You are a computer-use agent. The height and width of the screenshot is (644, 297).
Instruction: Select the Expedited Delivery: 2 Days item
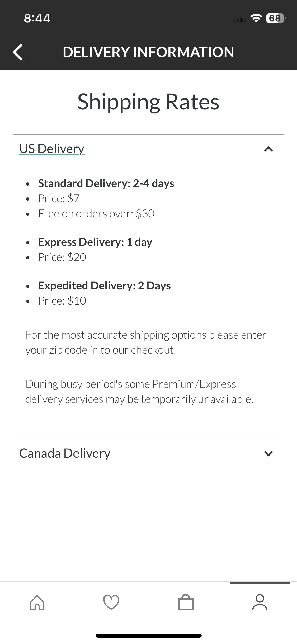104,286
